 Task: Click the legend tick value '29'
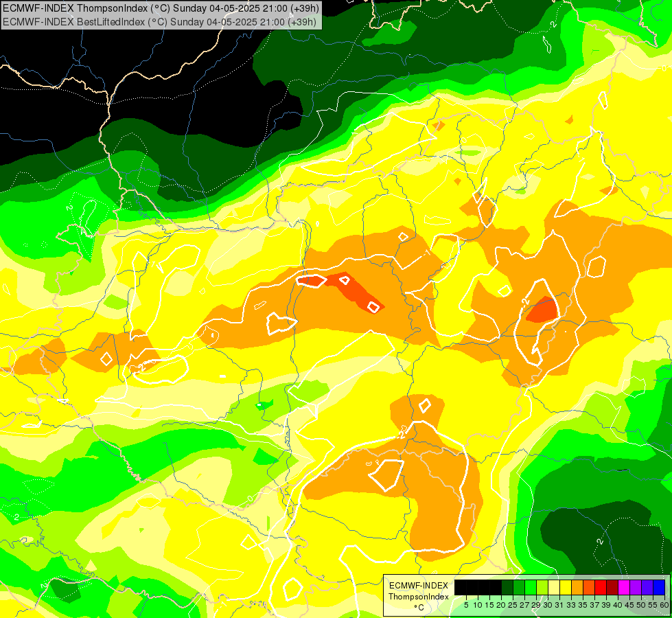pyautogui.click(x=537, y=605)
